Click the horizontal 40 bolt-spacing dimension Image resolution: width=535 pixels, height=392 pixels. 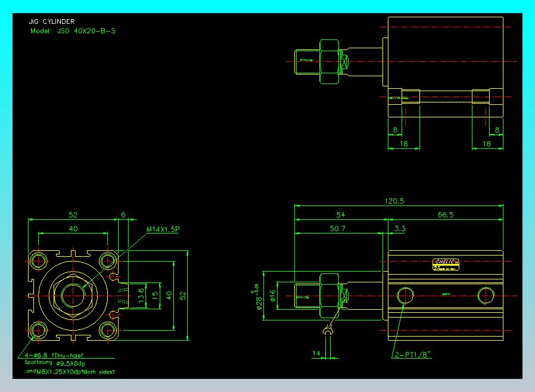(x=73, y=229)
